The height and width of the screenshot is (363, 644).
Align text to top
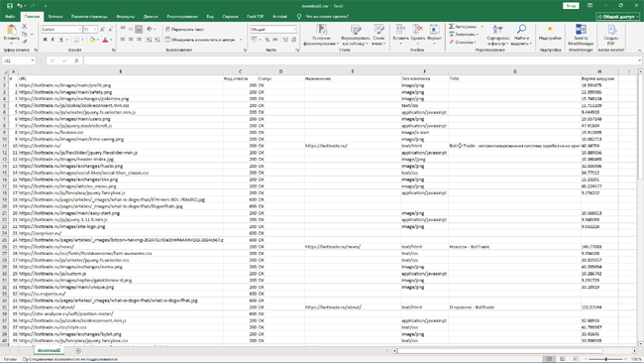pos(123,29)
